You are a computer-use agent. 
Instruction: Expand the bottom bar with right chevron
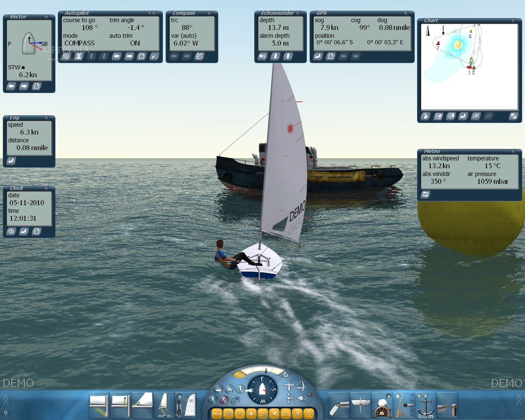[x=519, y=400]
